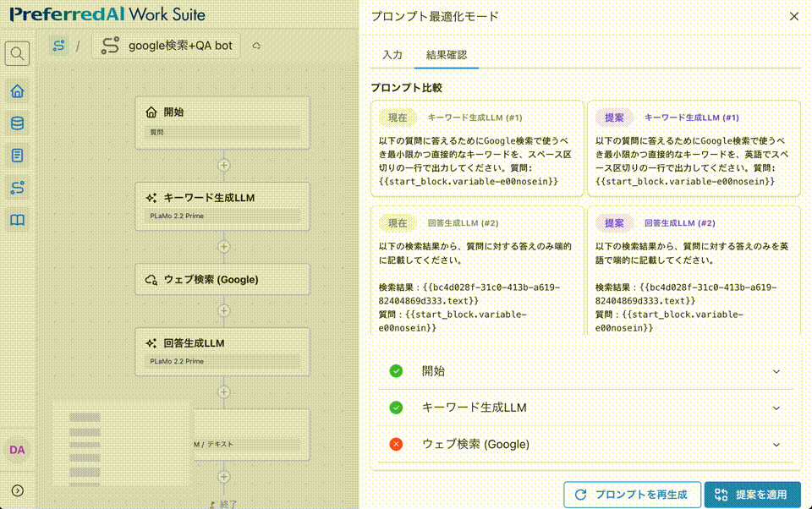
Task: Expand the 開始 result section
Action: coord(775,369)
